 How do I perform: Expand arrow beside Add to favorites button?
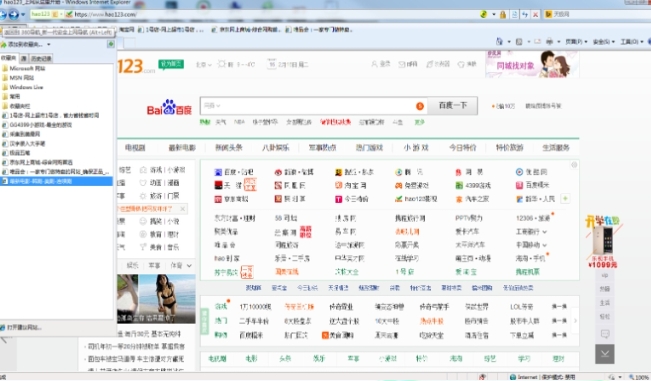[x=49, y=44]
